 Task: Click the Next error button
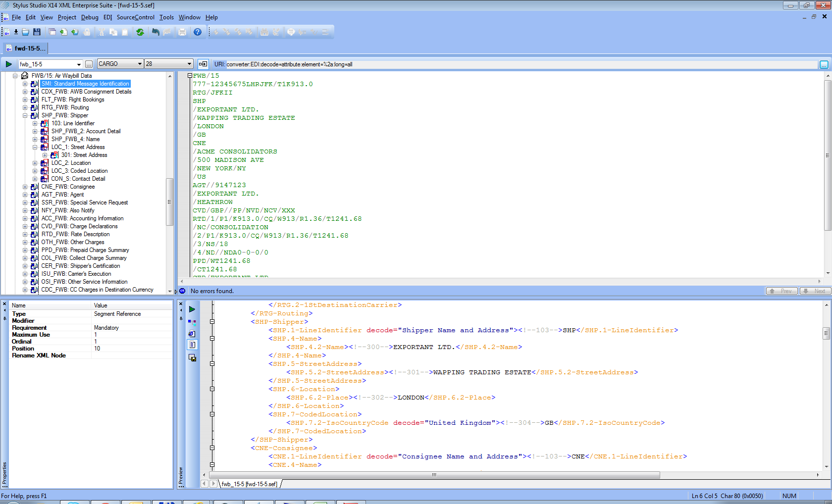[815, 291]
